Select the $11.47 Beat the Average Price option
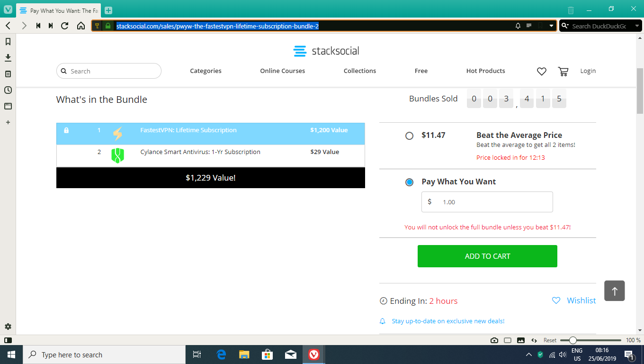The width and height of the screenshot is (644, 364). [x=410, y=136]
